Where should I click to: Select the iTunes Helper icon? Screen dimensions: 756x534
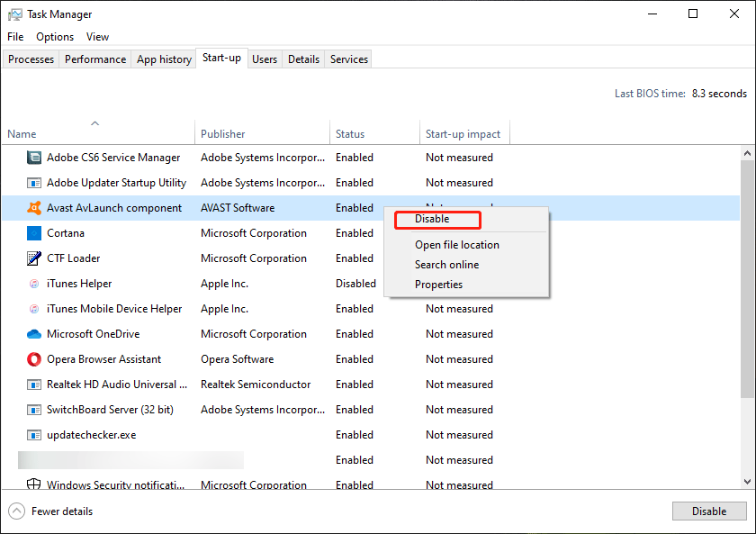33,283
